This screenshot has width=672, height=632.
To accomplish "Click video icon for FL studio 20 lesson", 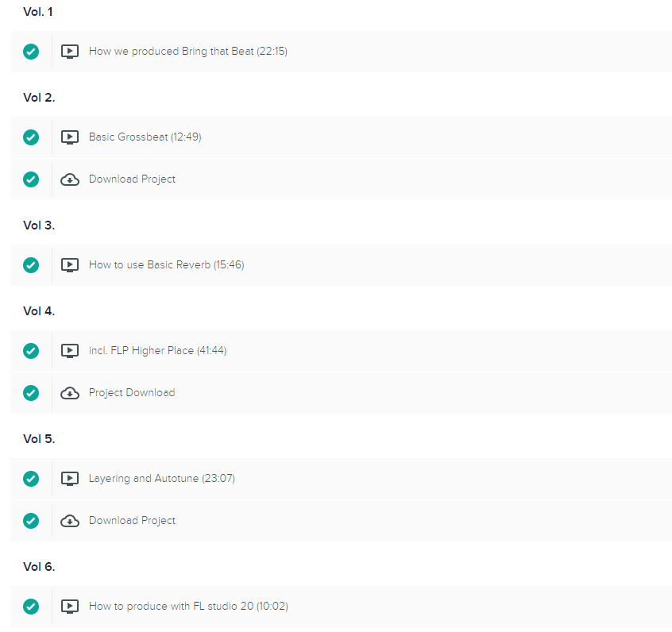I will click(69, 607).
